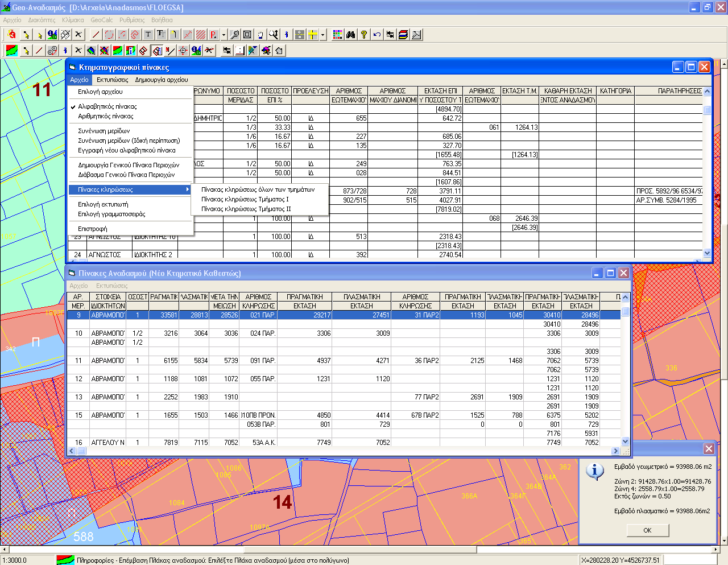Choose Πίνακας κληρώσεως Τμήματος I
Image resolution: width=728 pixels, height=565 pixels.
click(x=245, y=199)
